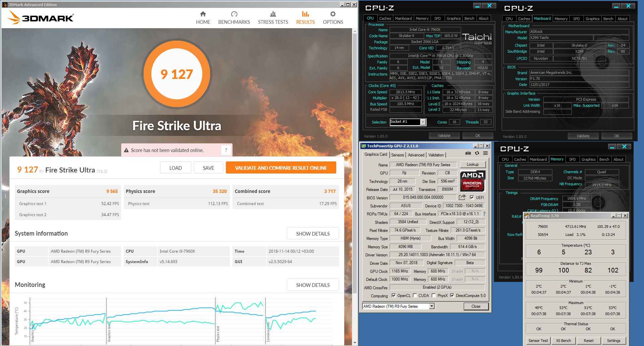Click the GPU-Z refresh icon

477,153
